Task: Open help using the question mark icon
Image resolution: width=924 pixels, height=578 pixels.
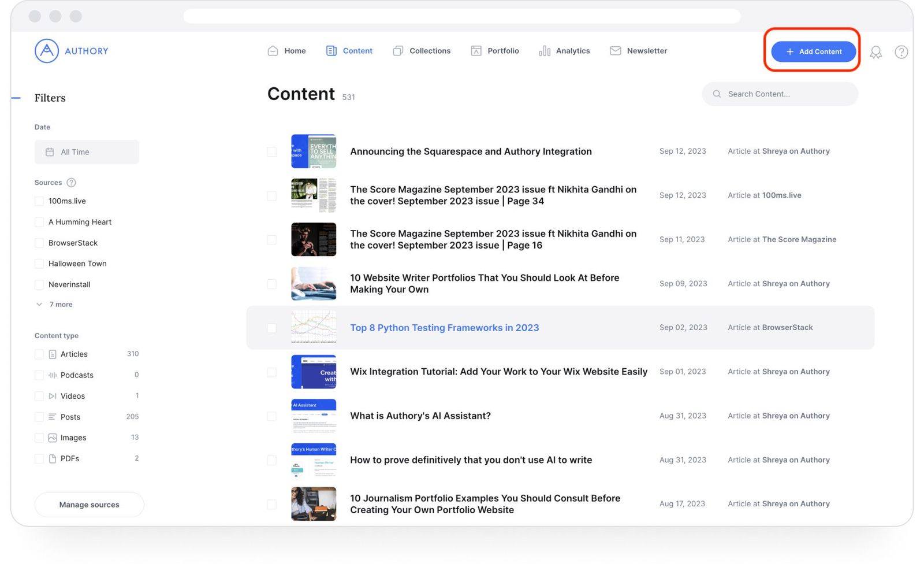Action: coord(901,52)
